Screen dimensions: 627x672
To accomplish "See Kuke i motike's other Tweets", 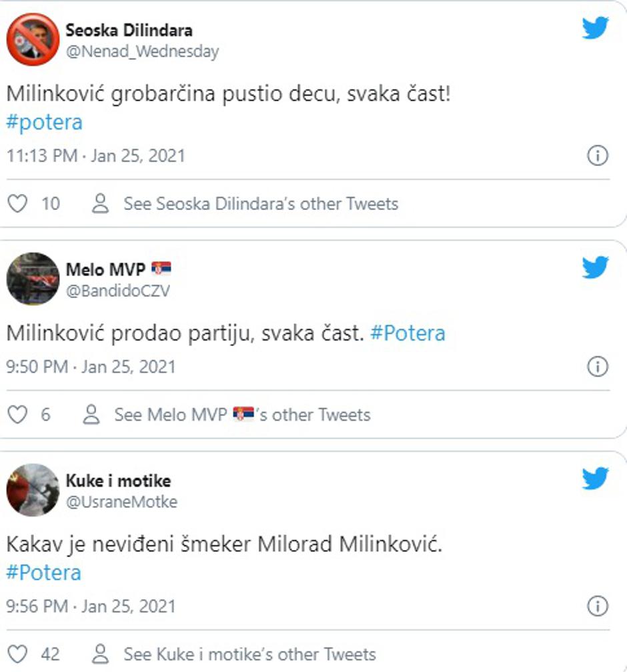I will coord(249,654).
